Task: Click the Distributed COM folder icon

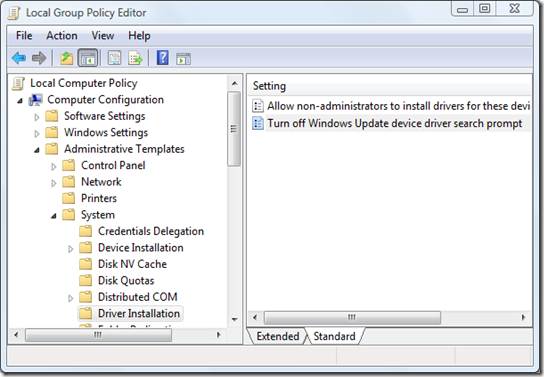Action: click(x=85, y=297)
